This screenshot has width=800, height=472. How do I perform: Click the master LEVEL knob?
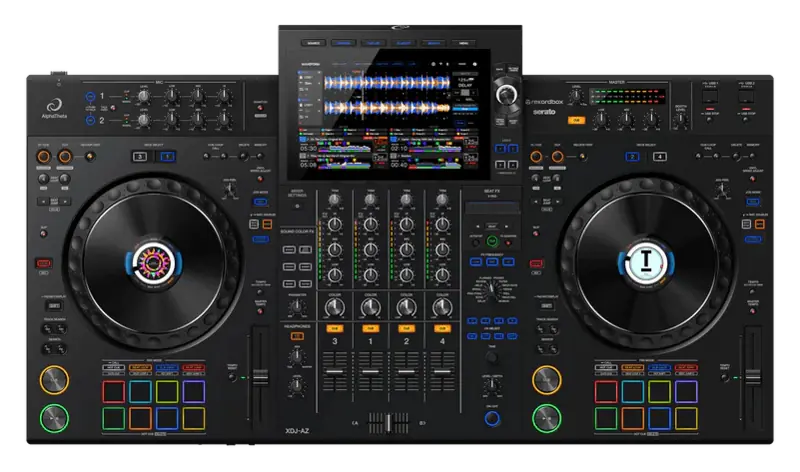pyautogui.click(x=576, y=95)
